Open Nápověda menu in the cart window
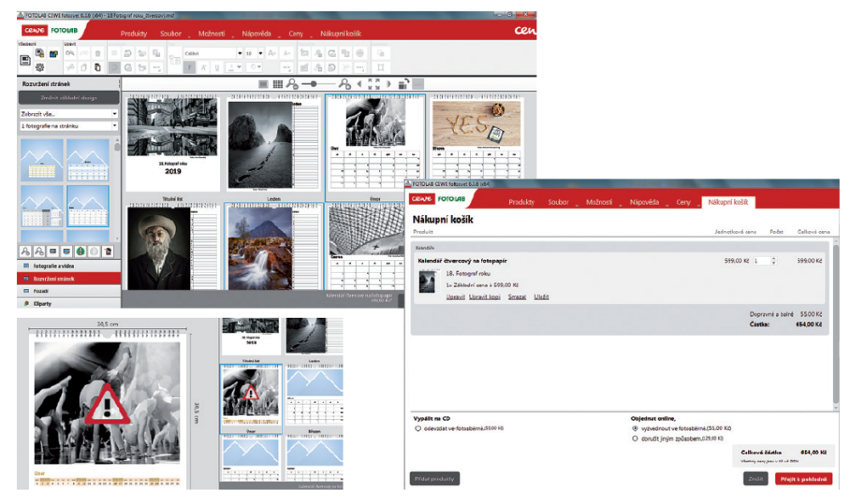This screenshot has width=850, height=504. coord(644,202)
